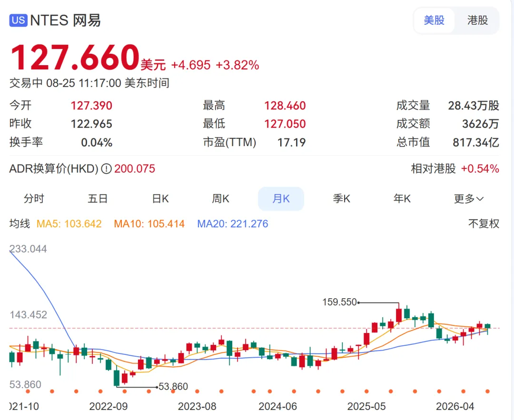Click the 相对港股 +0.54% value
Image resolution: width=514 pixels, height=420 pixels.
pos(480,169)
